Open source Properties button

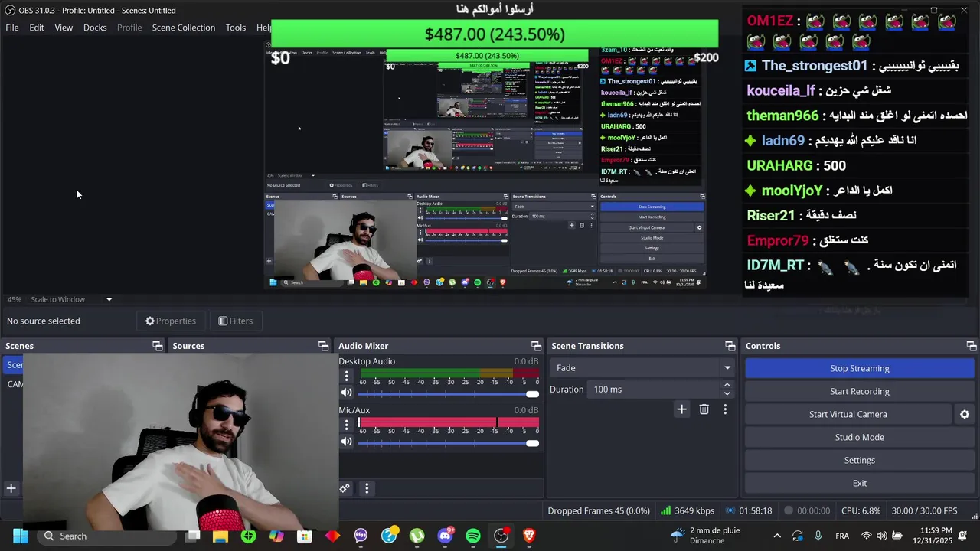[171, 321]
